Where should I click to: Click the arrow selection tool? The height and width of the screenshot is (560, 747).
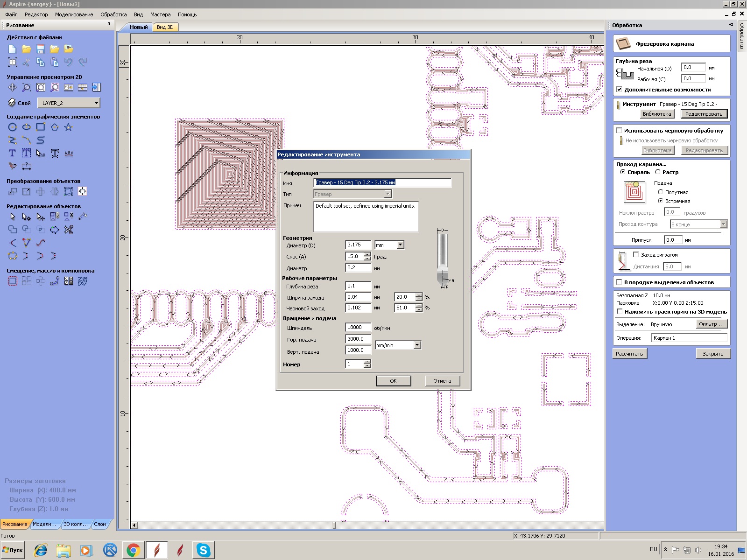tap(13, 217)
